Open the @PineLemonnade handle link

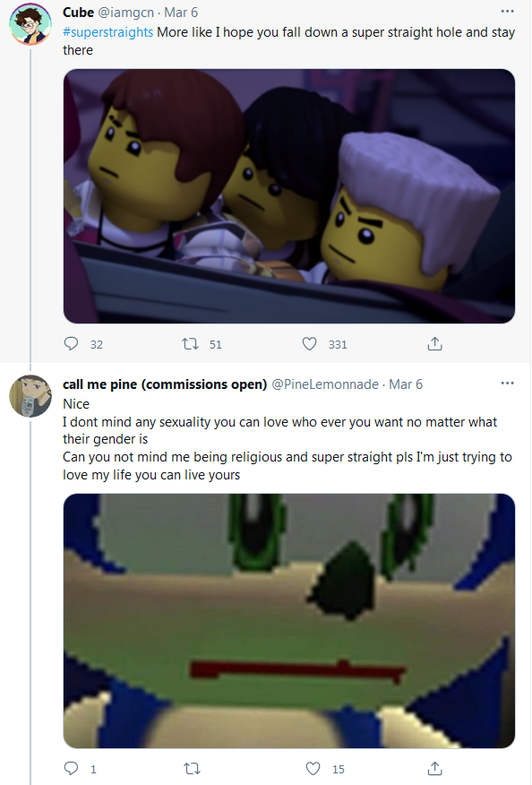[325, 384]
